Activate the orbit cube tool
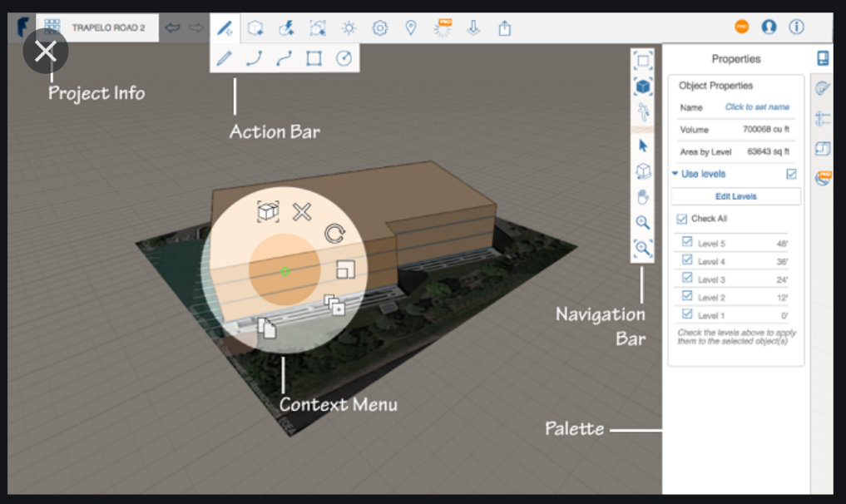846x504 pixels. 642,171
